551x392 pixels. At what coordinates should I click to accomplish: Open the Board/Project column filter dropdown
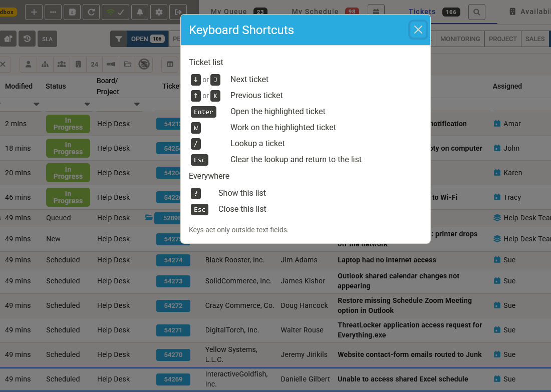point(137,104)
